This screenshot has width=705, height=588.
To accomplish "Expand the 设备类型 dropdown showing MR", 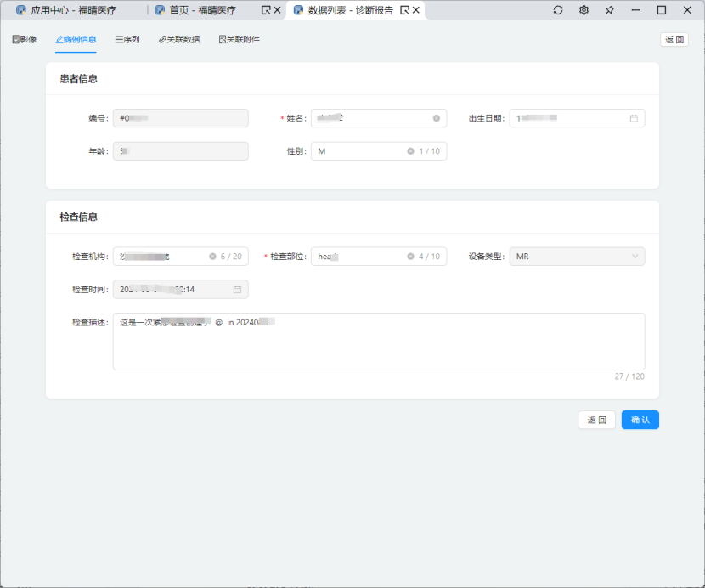I will 577,257.
